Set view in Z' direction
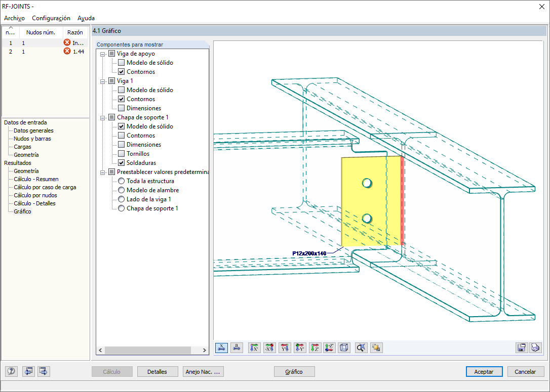This screenshot has height=392, width=550. [315, 348]
